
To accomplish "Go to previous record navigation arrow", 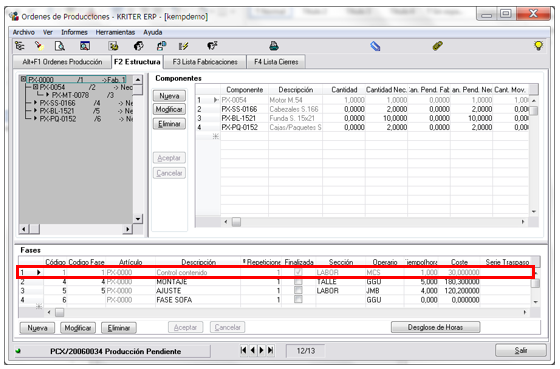I will tap(252, 350).
